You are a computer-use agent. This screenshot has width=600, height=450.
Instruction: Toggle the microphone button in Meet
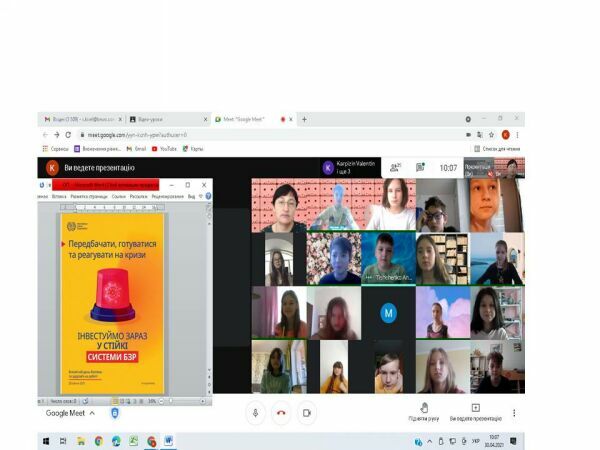click(255, 413)
